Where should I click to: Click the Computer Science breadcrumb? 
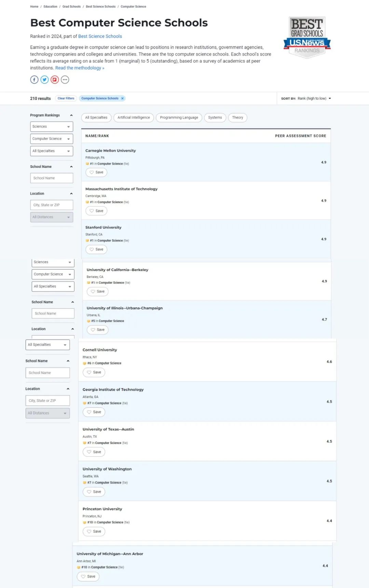(133, 6)
